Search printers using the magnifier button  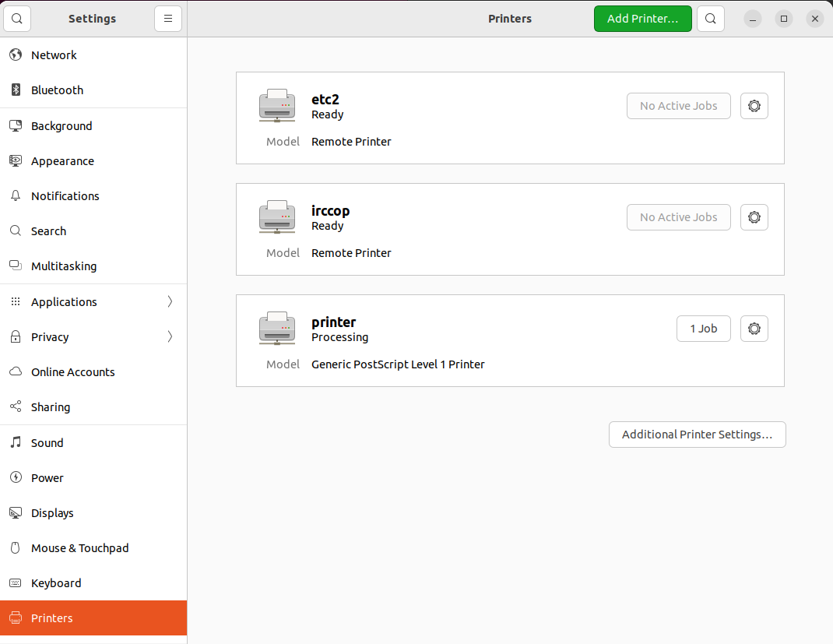[x=710, y=19]
